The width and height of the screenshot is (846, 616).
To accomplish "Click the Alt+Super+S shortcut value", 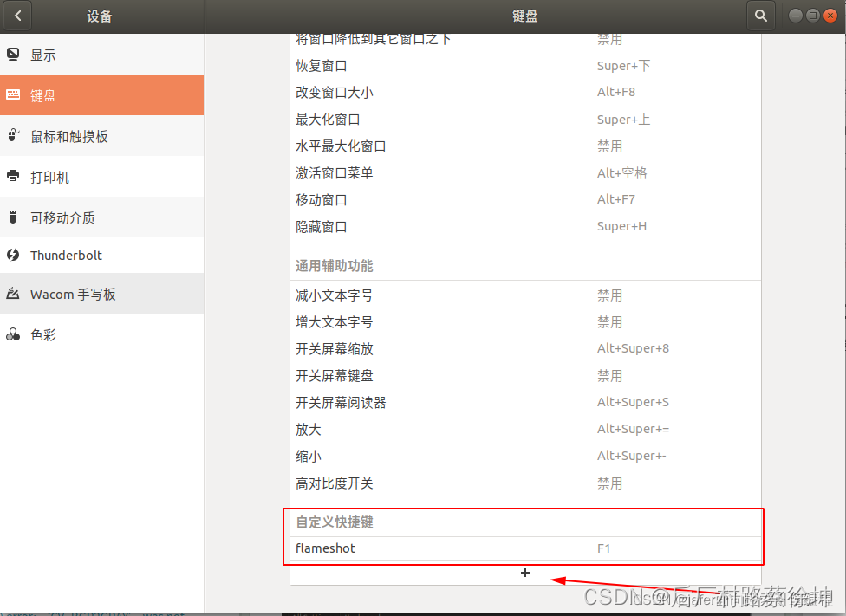I will point(633,402).
